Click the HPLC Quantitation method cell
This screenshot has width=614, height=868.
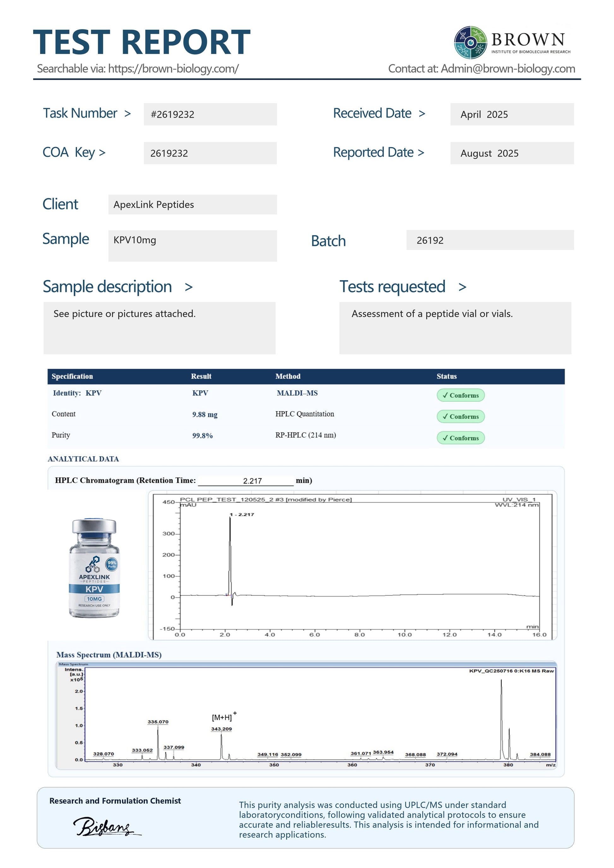[x=304, y=414]
